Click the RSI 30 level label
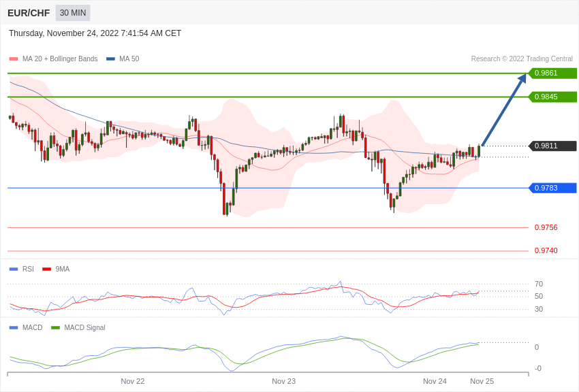Viewport: 579px width, 392px height. coord(539,309)
